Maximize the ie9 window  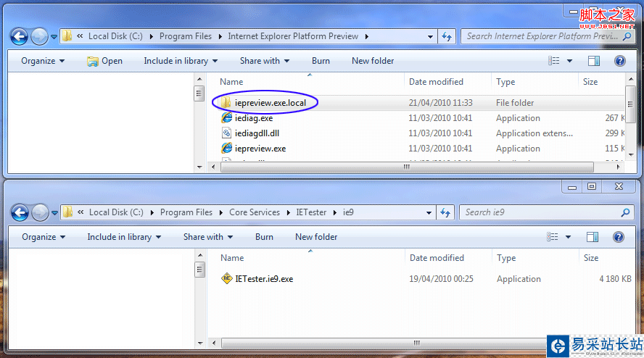coord(592,186)
